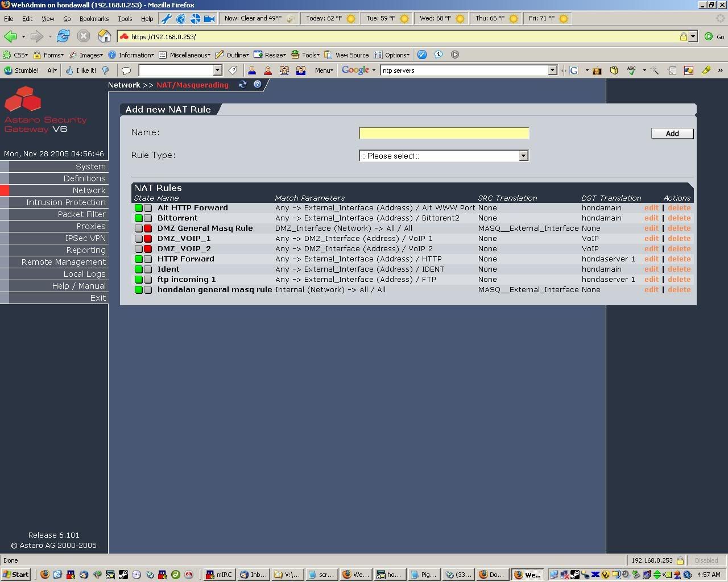Click the Name input field

pyautogui.click(x=444, y=133)
